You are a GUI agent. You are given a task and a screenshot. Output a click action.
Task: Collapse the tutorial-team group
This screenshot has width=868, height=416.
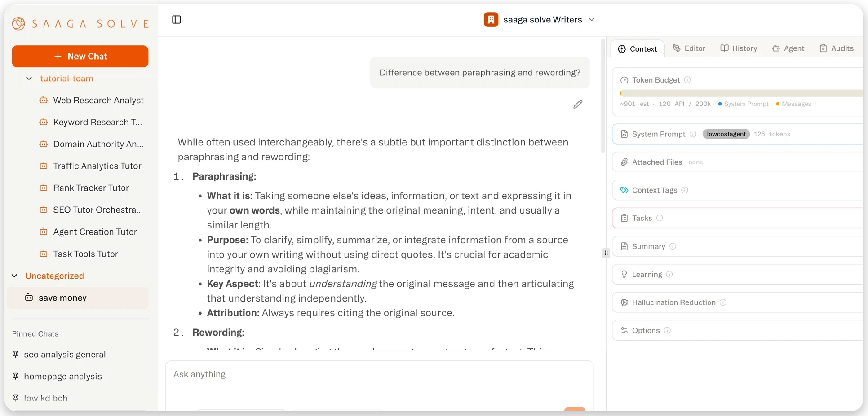pos(29,79)
